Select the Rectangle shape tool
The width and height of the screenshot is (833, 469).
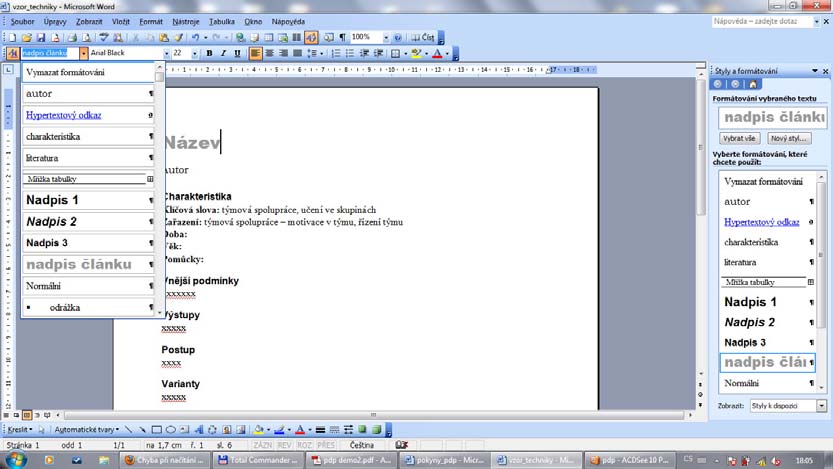(157, 429)
